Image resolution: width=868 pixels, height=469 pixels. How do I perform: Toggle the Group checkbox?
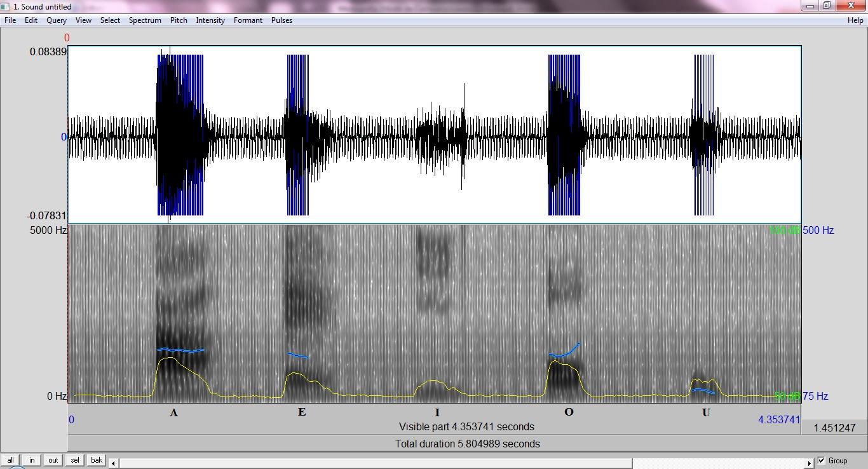(822, 461)
